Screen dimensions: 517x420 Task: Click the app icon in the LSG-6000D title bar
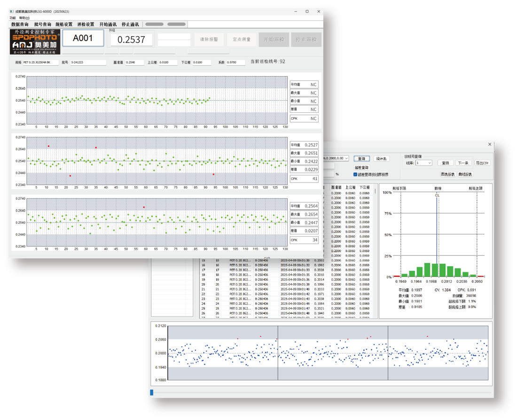(x=12, y=12)
